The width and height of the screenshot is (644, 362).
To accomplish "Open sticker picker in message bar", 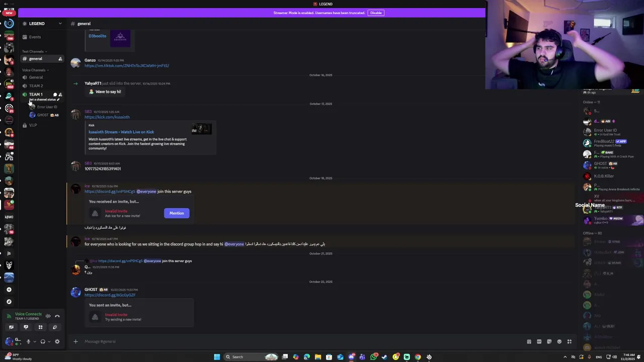I will click(549, 342).
